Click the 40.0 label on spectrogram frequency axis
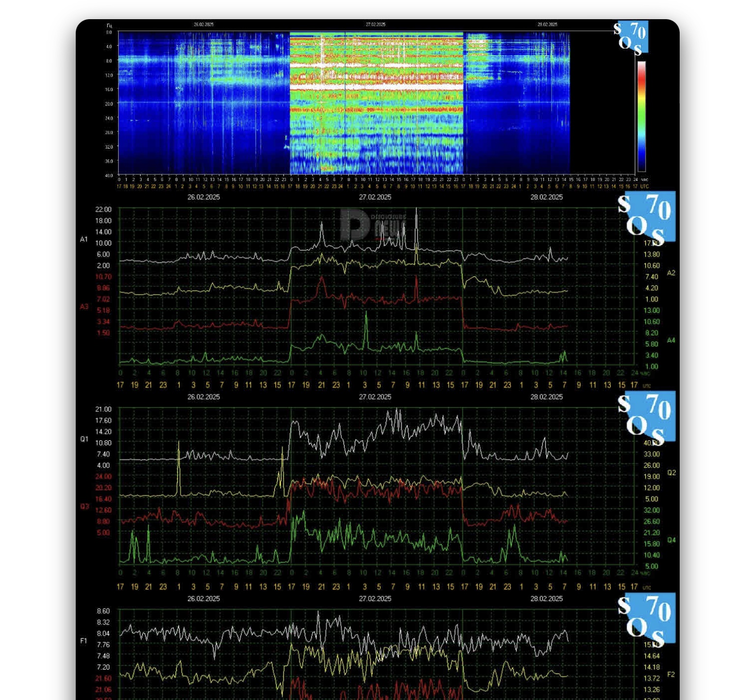The height and width of the screenshot is (700, 751). [x=109, y=175]
